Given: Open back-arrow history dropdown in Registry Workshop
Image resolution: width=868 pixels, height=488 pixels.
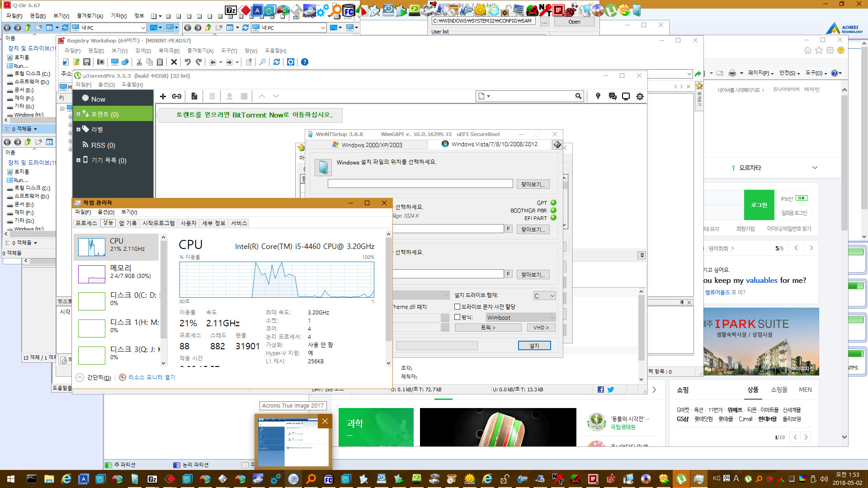Looking at the screenshot, I should tap(221, 62).
